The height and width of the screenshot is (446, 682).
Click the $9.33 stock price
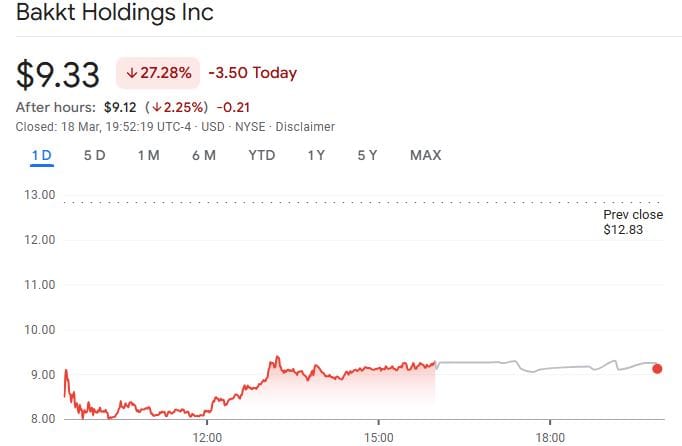59,74
